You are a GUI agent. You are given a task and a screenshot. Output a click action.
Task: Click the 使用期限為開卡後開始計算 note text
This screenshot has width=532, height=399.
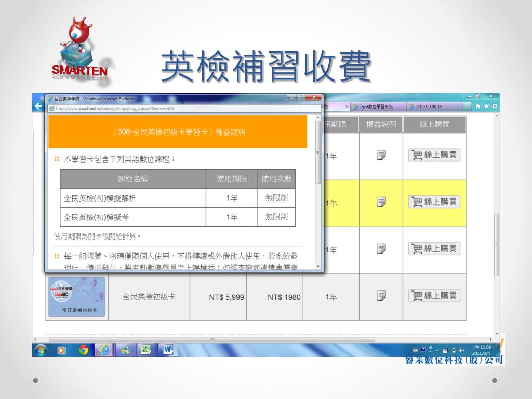[97, 236]
